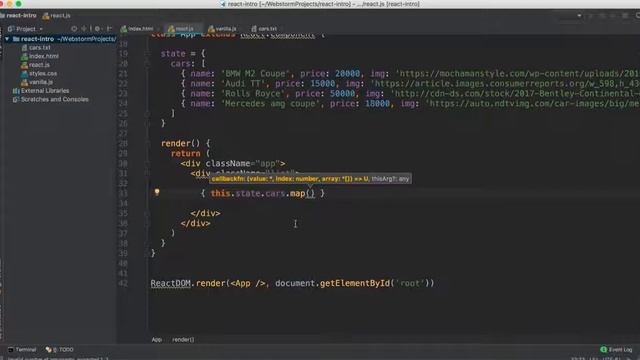
Task: Open styles.css in the project tree
Action: (43, 73)
